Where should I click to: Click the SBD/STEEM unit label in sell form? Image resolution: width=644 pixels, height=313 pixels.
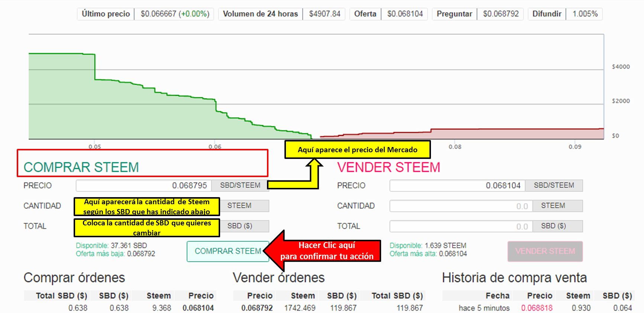[x=554, y=185]
